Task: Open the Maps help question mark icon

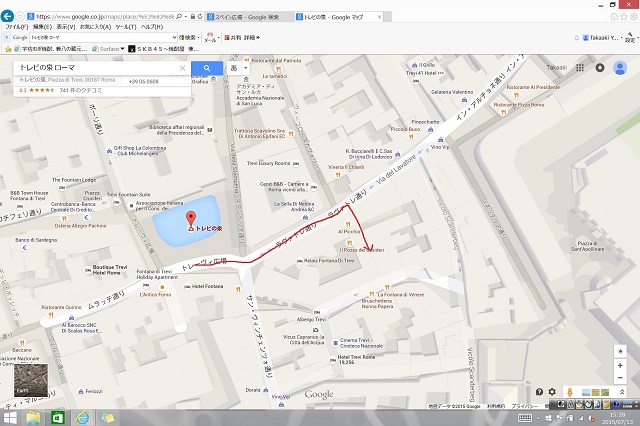Action: click(539, 392)
